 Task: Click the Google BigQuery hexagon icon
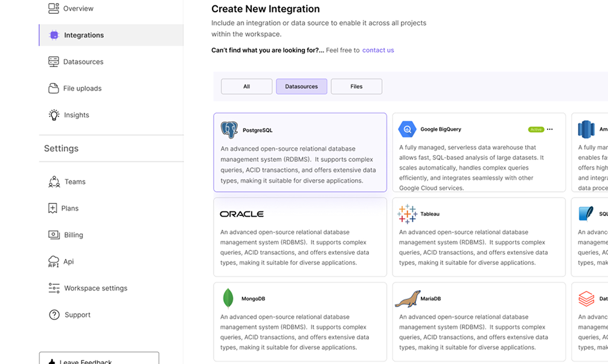pyautogui.click(x=408, y=129)
